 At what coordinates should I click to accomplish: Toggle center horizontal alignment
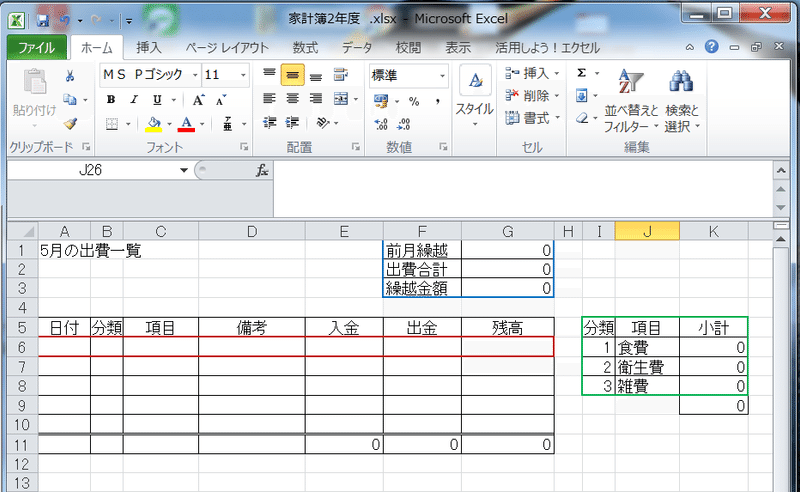click(292, 99)
